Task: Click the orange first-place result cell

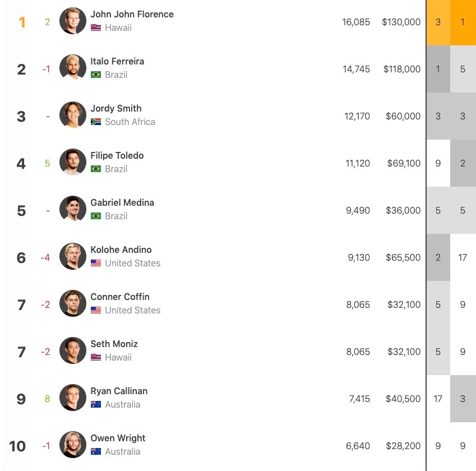Action: point(463,22)
